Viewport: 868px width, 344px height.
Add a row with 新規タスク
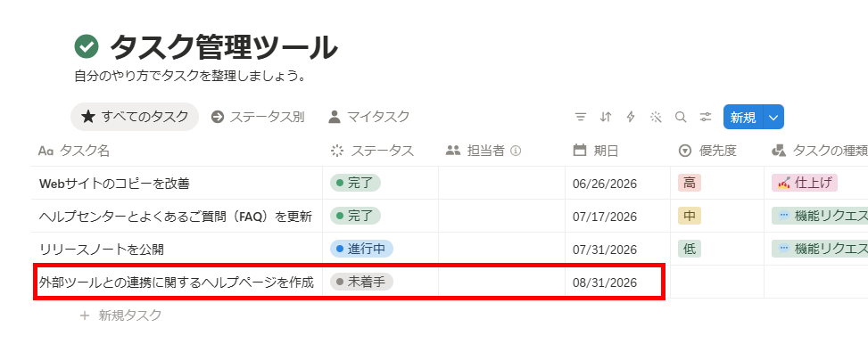tap(121, 315)
